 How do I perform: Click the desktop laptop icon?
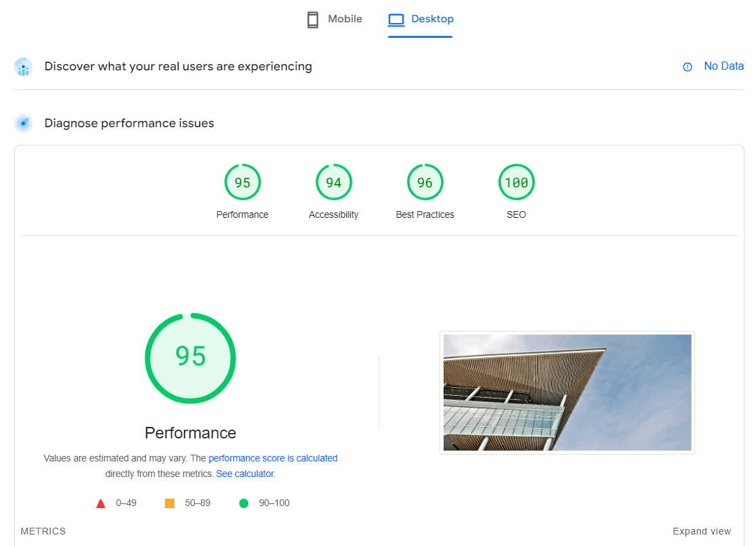tap(396, 20)
